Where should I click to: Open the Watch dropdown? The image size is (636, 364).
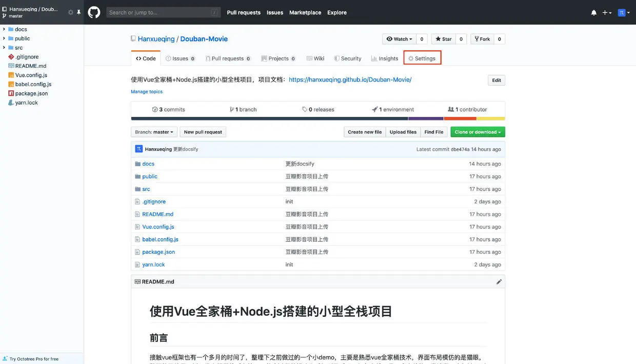pos(399,39)
